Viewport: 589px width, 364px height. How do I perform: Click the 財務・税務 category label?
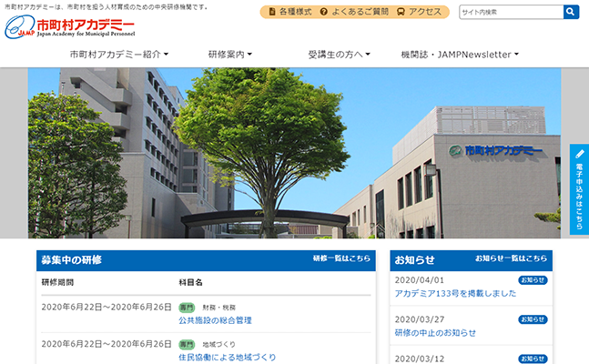[x=219, y=308]
